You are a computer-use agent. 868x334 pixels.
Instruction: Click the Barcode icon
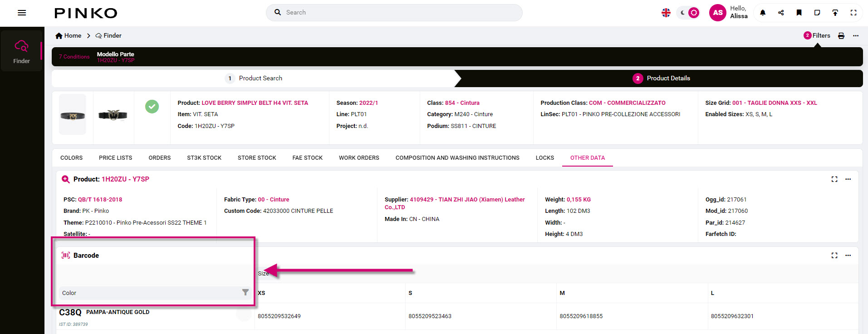[x=66, y=255]
